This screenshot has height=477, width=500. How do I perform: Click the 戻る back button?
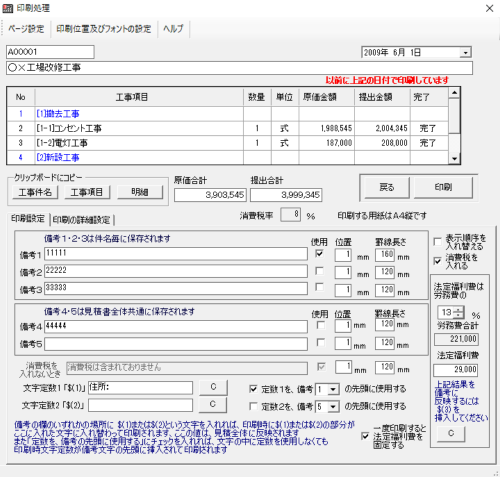tap(387, 187)
